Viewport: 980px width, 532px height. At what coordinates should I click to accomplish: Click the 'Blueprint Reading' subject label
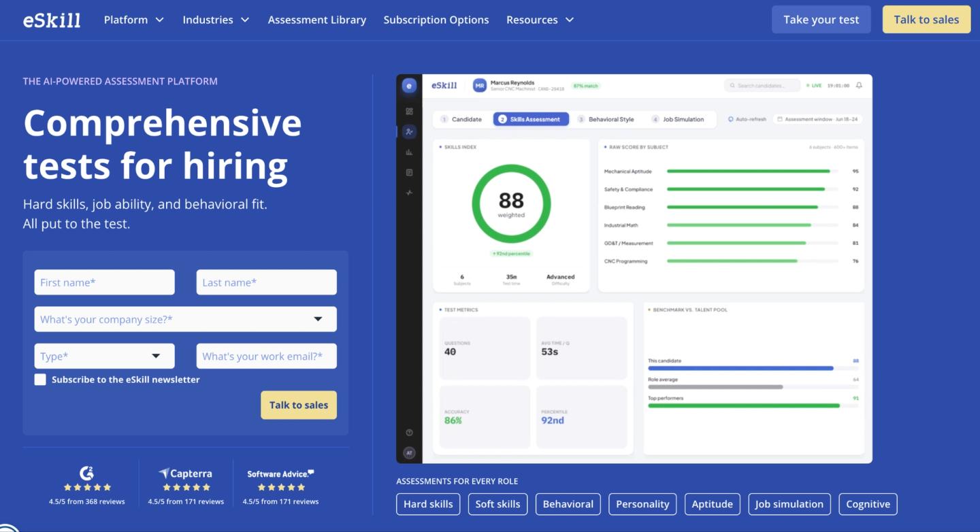pyautogui.click(x=625, y=207)
